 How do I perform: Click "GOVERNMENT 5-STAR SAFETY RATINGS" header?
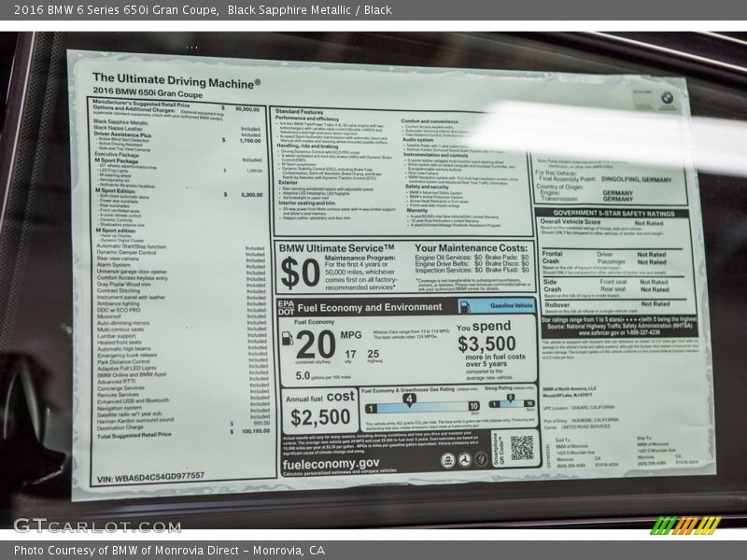point(613,214)
